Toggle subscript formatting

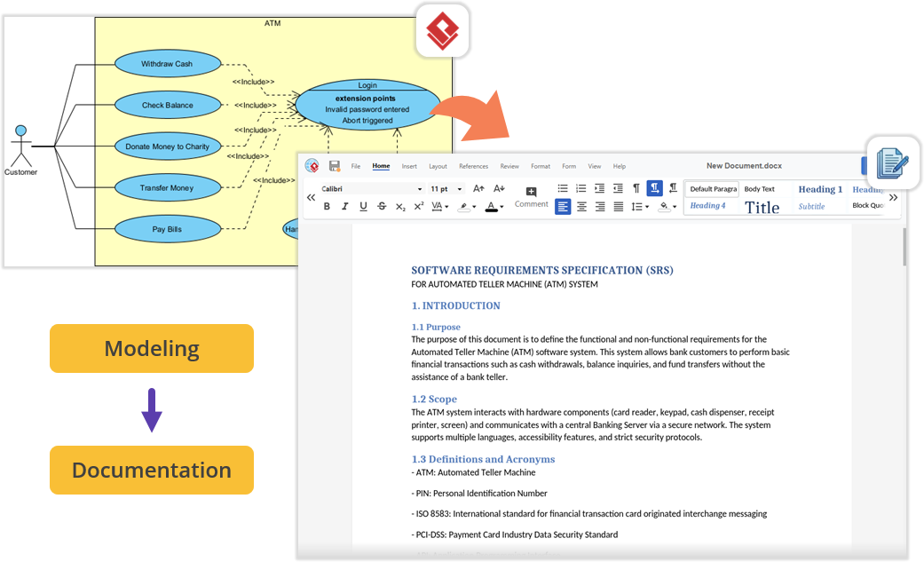(400, 206)
